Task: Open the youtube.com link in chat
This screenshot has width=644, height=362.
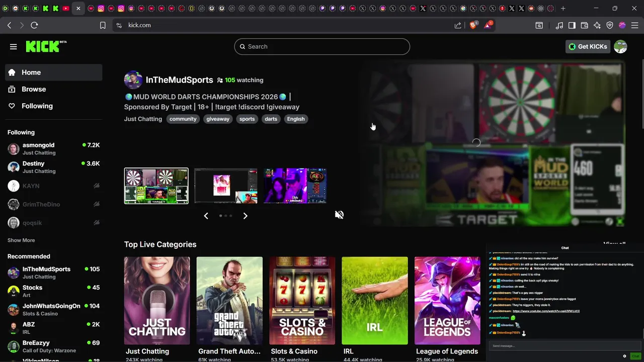Action: [546, 311]
